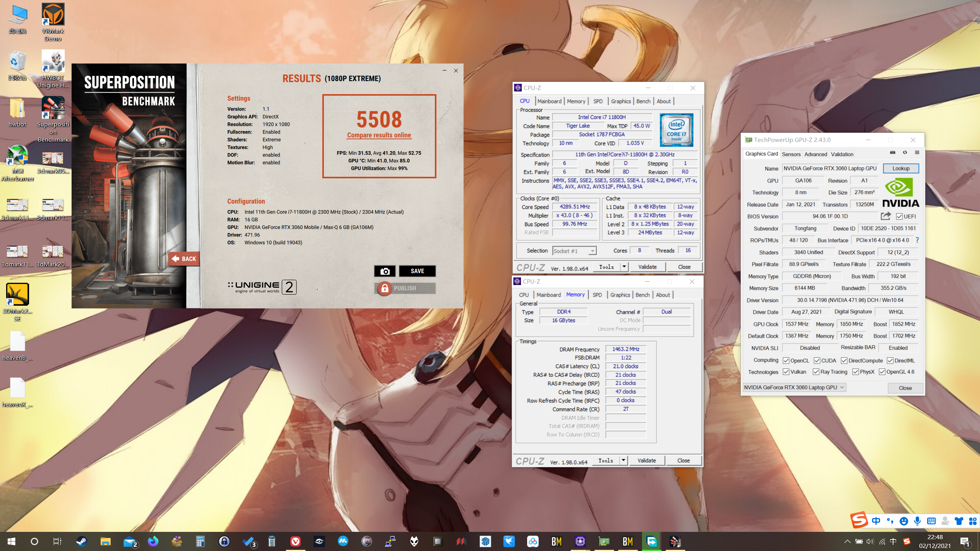Open Steam from the taskbar
The width and height of the screenshot is (980, 551).
tap(82, 541)
